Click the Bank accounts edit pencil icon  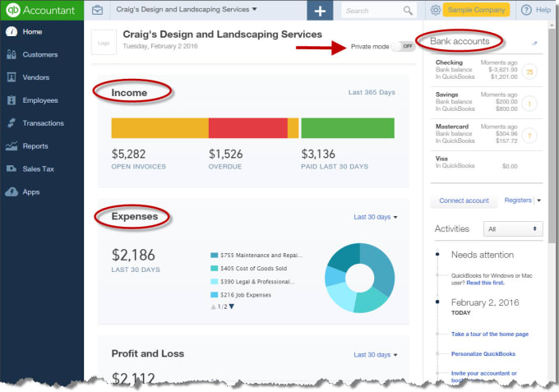coord(534,44)
